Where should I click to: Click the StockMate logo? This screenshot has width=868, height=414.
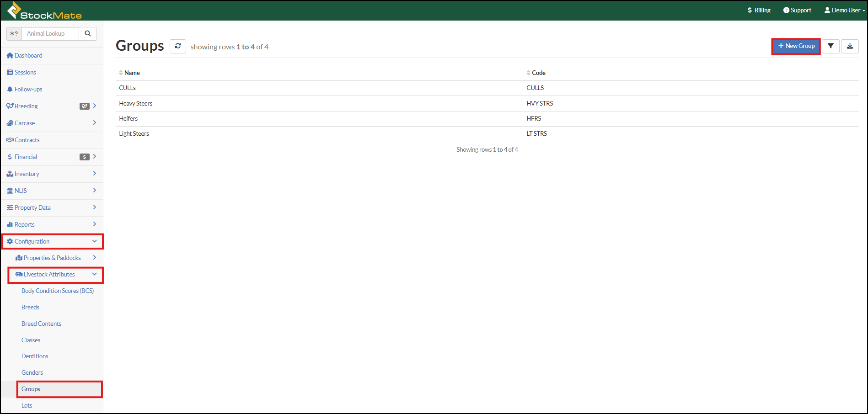(44, 11)
